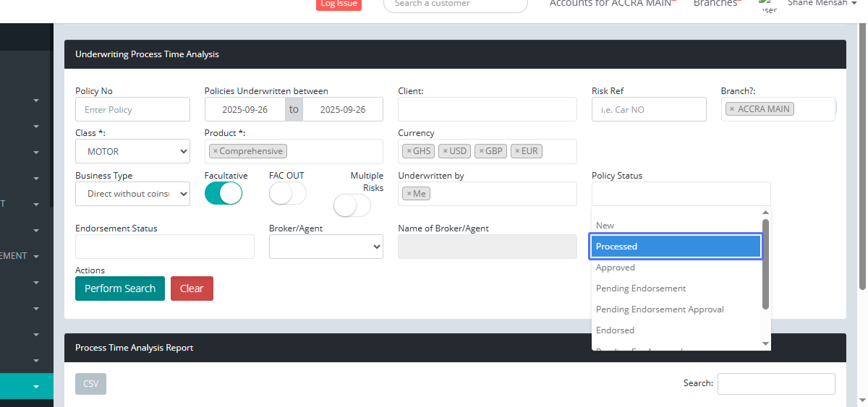Enable the FAC OUT switch
This screenshot has height=407, width=868.
[x=287, y=194]
